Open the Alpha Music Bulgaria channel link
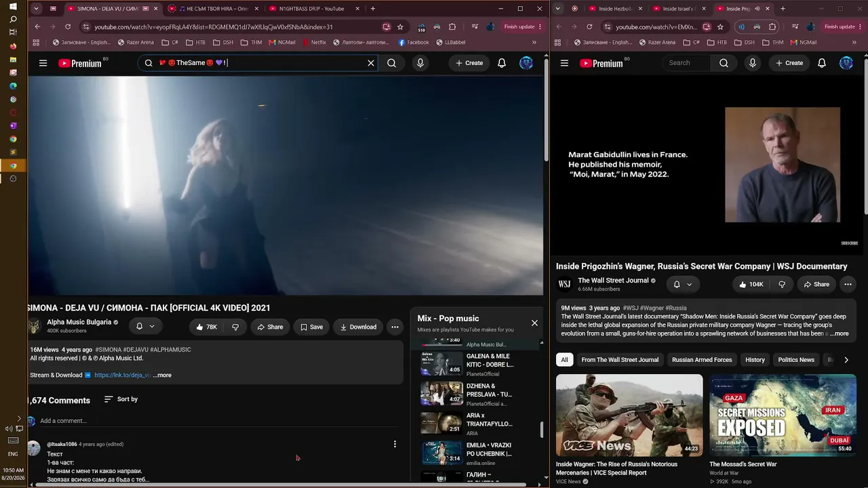This screenshot has height=488, width=868. click(x=79, y=322)
